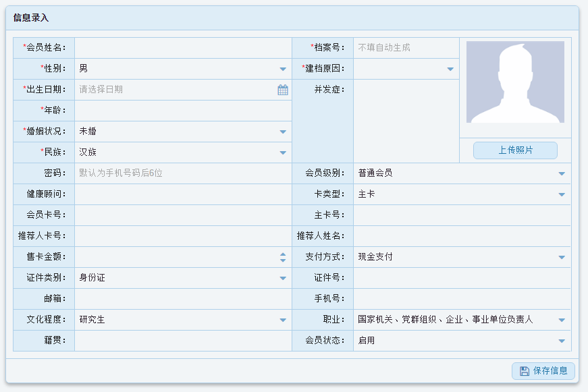Open the 建档原因 dropdown list
This screenshot has height=392, width=588.
tap(450, 69)
